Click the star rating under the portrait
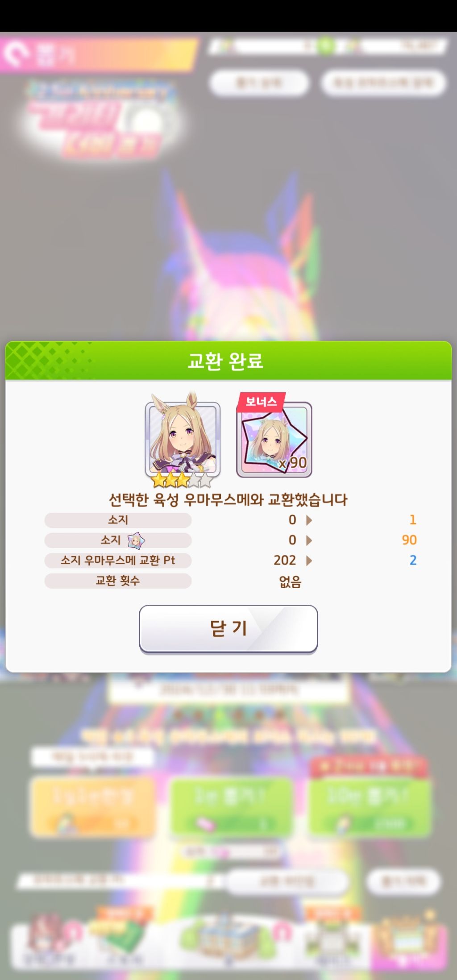Screen dimensions: 457x980 (183, 480)
